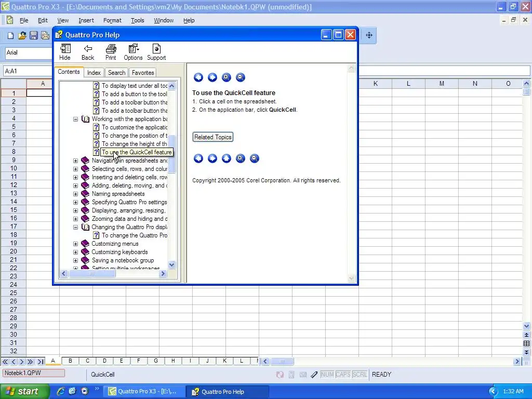Viewport: 532px width, 399px height.
Task: Click the four-way arrow icon right of the Help window
Action: point(369,35)
